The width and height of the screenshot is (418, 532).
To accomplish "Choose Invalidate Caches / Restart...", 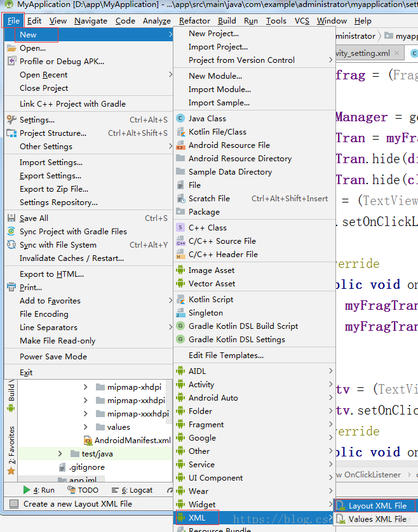I will [x=89, y=258].
